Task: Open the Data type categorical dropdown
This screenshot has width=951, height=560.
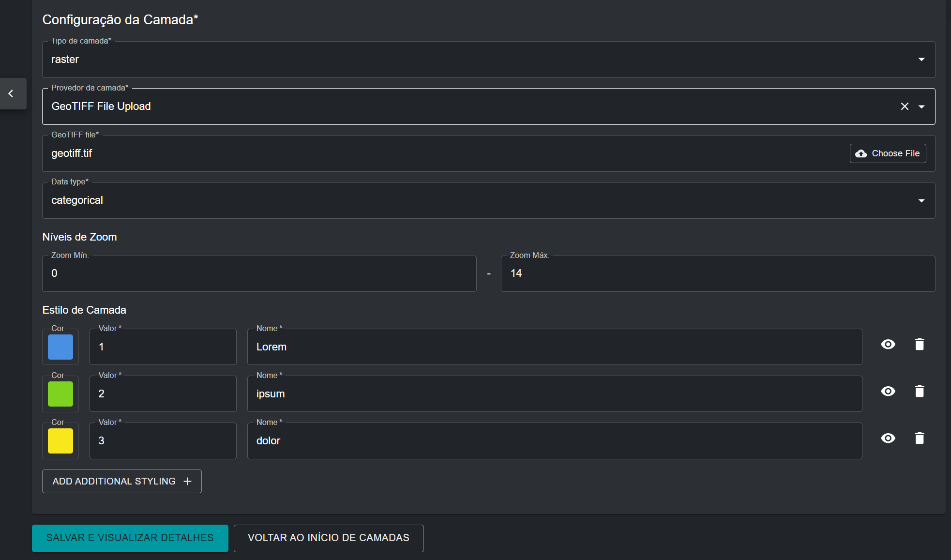Action: [921, 200]
